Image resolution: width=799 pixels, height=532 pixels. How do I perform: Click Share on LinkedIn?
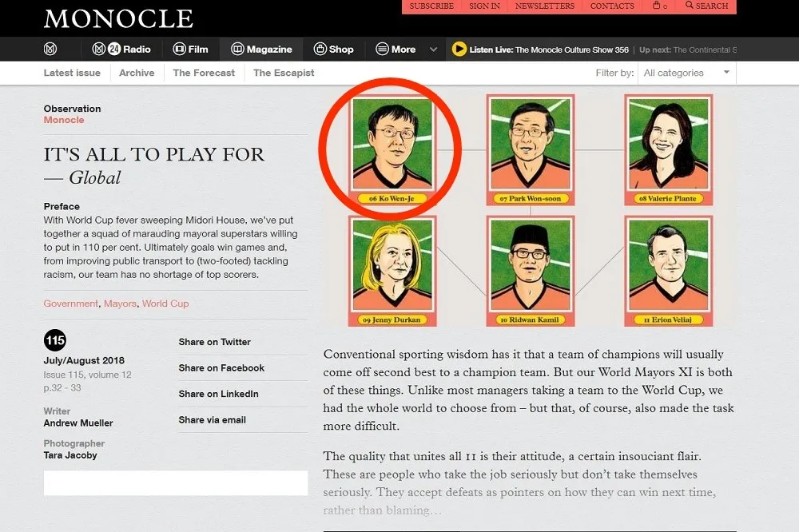tap(218, 394)
